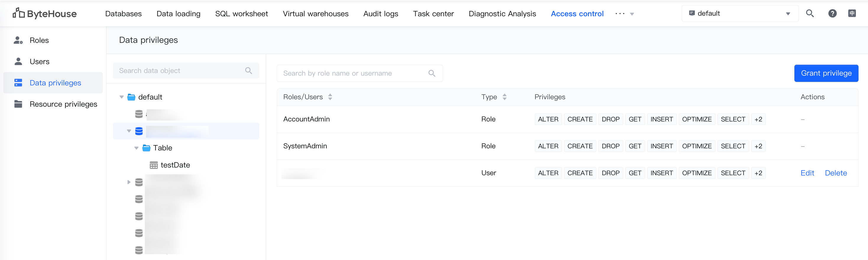The image size is (868, 260).
Task: Click search icon in data object field
Action: 249,71
